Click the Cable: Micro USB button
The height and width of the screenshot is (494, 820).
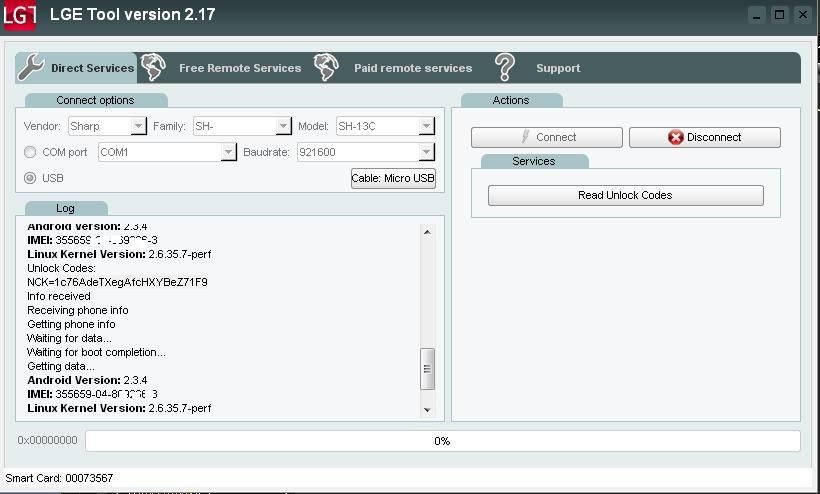[x=393, y=178]
